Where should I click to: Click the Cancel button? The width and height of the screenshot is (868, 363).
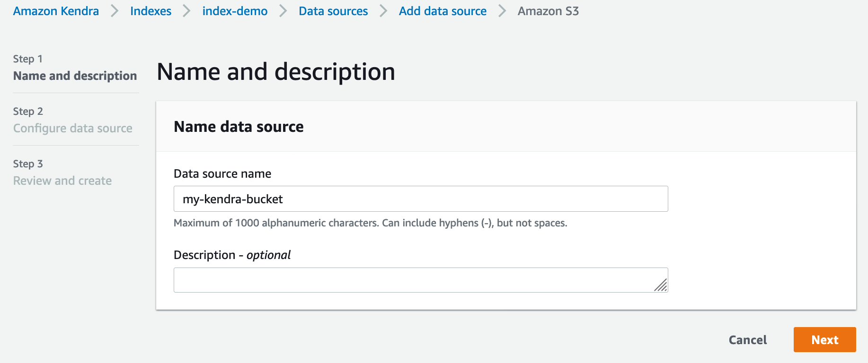[747, 340]
